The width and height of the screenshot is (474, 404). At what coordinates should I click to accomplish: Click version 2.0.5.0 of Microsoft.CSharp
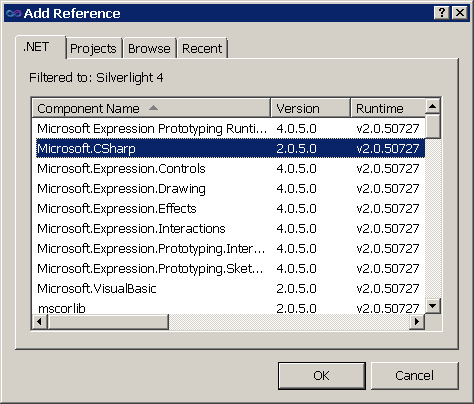[x=296, y=149]
